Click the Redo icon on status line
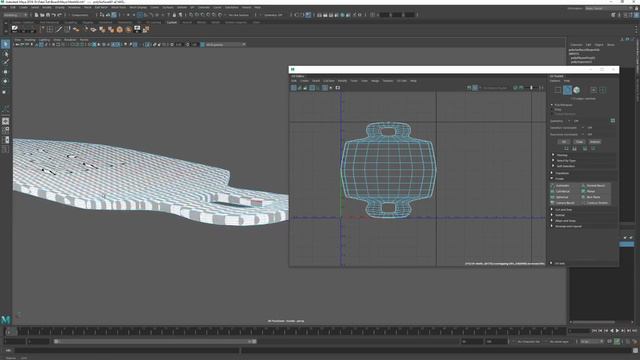Screen dimensions: 640x360 click(x=60, y=15)
